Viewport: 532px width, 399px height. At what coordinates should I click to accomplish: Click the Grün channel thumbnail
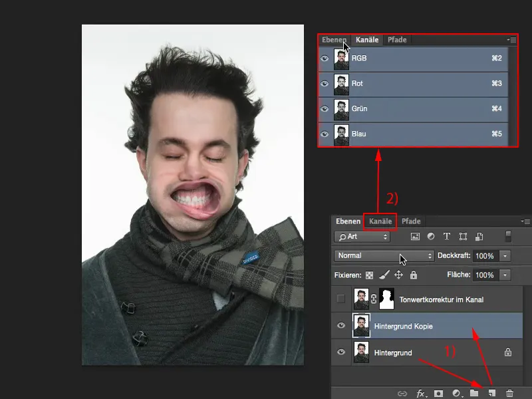click(x=341, y=109)
